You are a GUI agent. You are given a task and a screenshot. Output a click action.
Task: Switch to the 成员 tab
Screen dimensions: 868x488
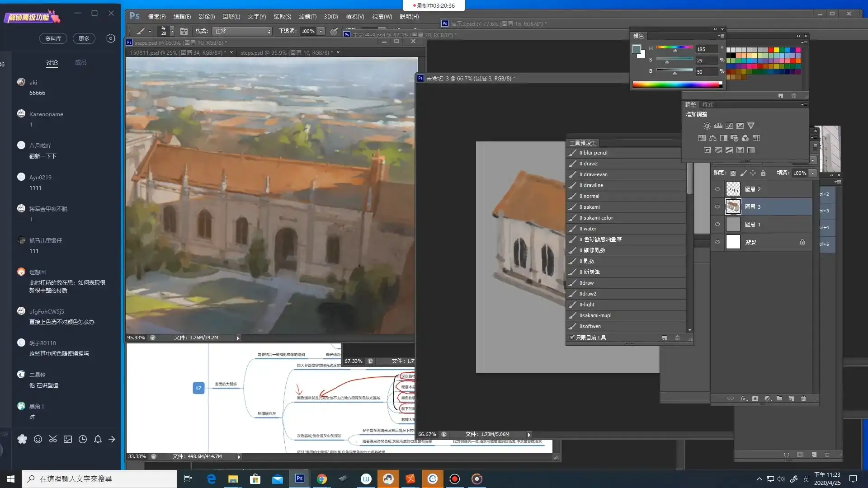point(80,62)
